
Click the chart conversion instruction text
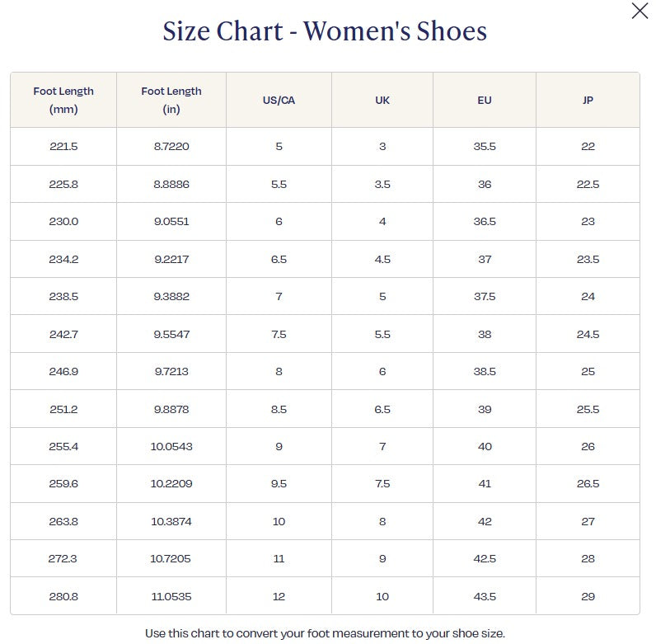click(325, 633)
